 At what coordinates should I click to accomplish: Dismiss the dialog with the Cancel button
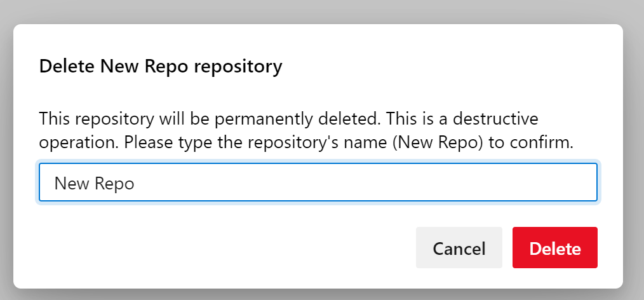[x=459, y=247]
